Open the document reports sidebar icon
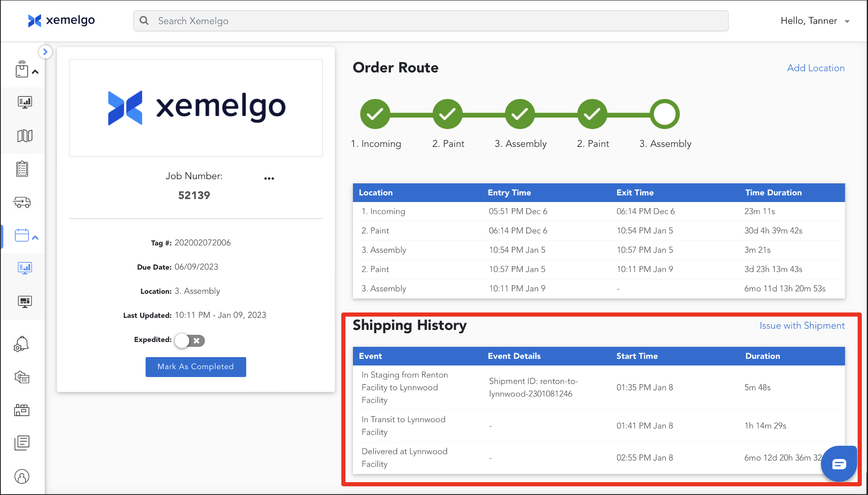 point(22,443)
